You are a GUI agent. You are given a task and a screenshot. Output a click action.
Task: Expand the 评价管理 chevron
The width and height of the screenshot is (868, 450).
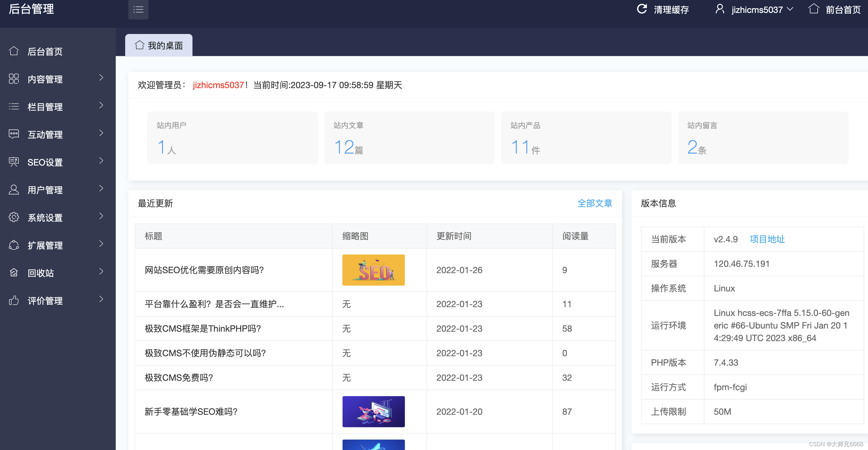pyautogui.click(x=101, y=299)
